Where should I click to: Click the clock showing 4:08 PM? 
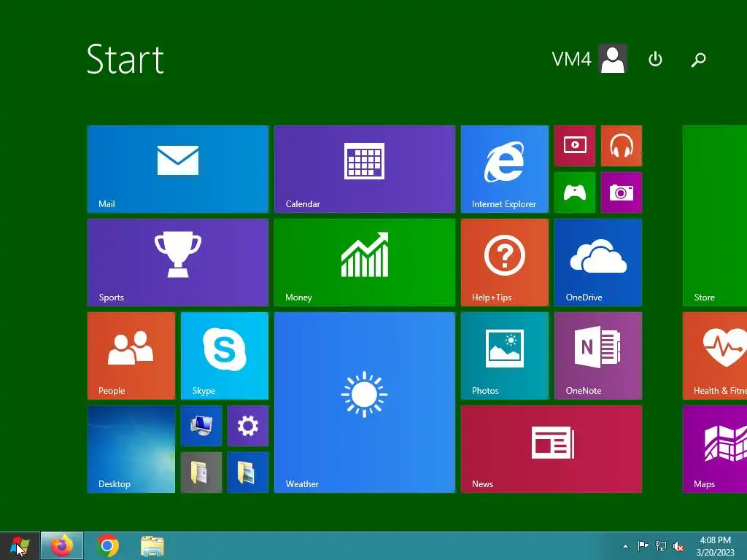click(x=716, y=546)
